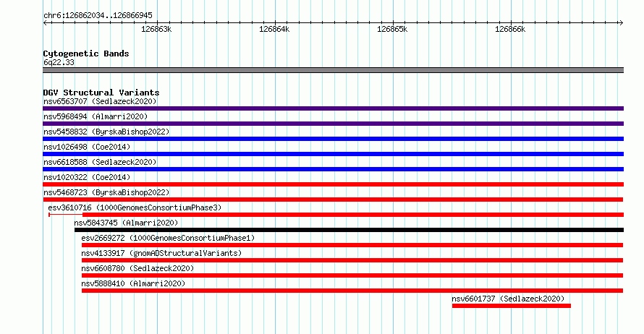Open nsv5968494 (Almarri2020) variant label
The height and width of the screenshot is (334, 644).
[96, 116]
